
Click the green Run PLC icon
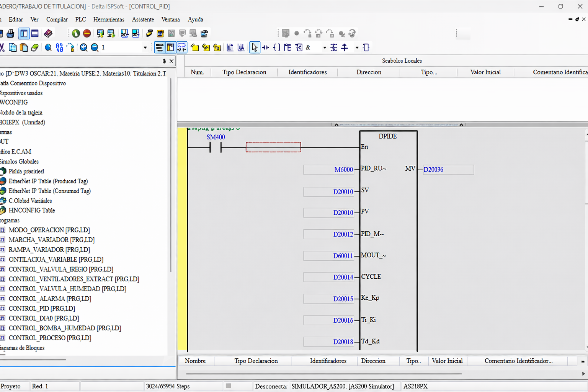[x=76, y=34]
